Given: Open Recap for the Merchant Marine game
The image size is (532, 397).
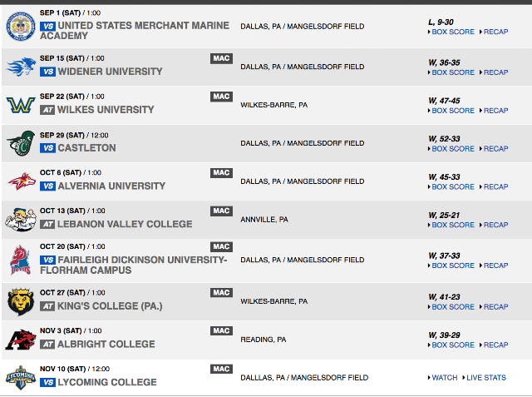Looking at the screenshot, I should tap(495, 32).
